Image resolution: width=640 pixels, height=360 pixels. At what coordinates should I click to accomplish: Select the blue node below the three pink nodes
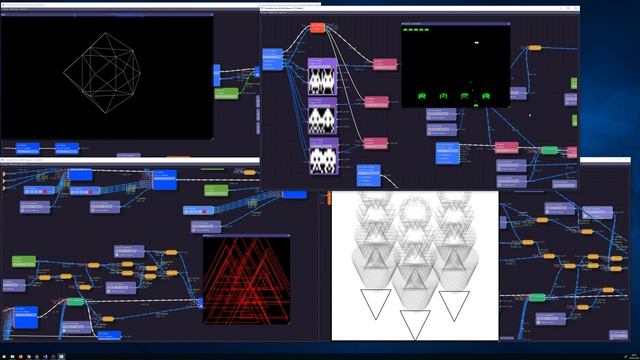tap(369, 176)
